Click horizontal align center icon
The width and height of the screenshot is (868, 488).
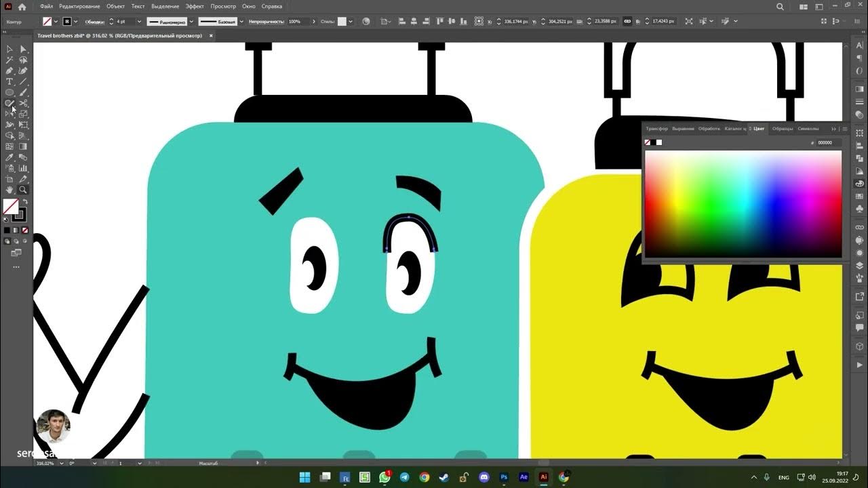click(412, 22)
